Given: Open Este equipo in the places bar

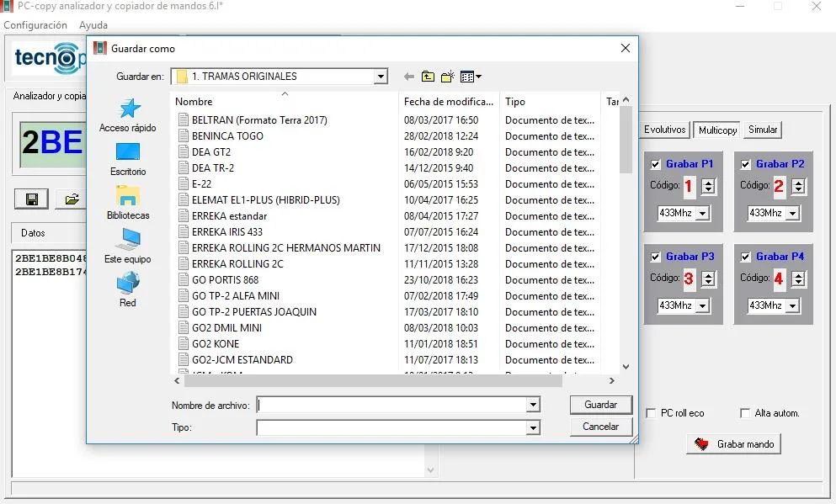Looking at the screenshot, I should [128, 247].
